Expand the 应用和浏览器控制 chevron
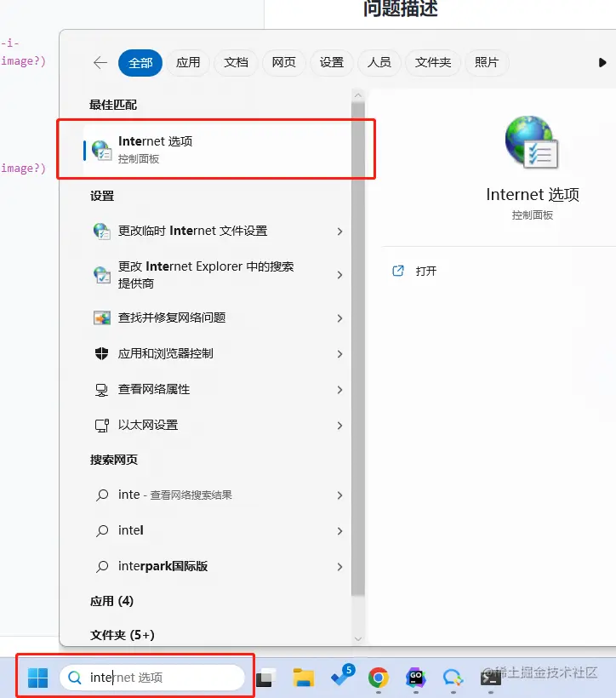Screen dimensions: 616x698 (x=339, y=354)
